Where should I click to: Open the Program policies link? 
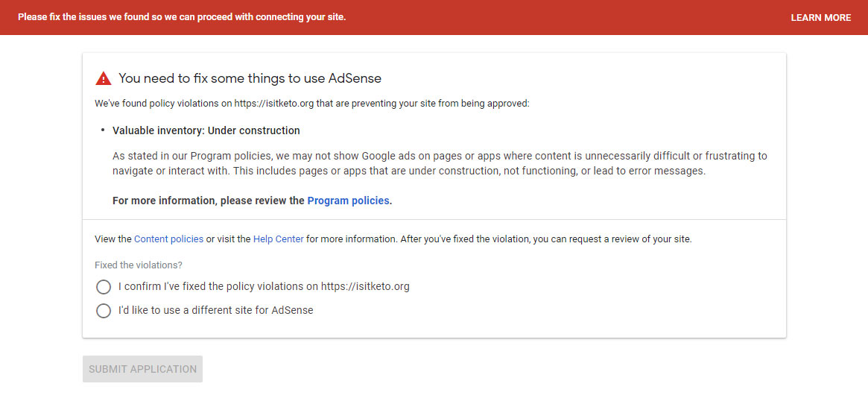point(348,201)
